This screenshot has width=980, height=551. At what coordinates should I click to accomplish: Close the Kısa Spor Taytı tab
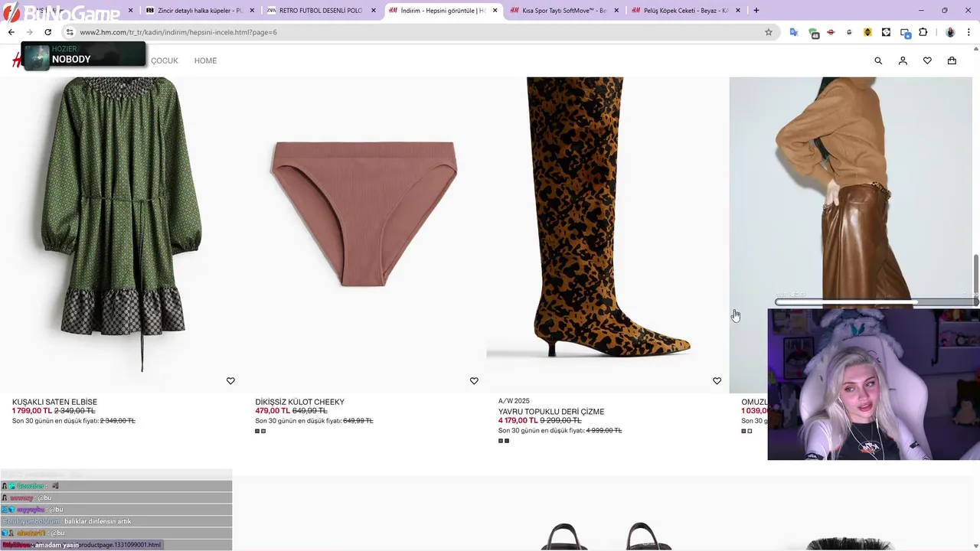click(x=616, y=11)
